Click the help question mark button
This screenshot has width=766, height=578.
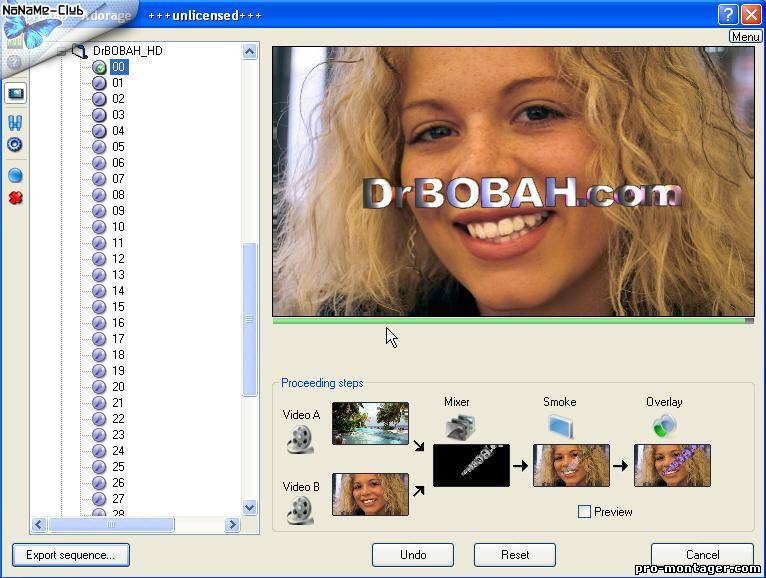click(728, 14)
